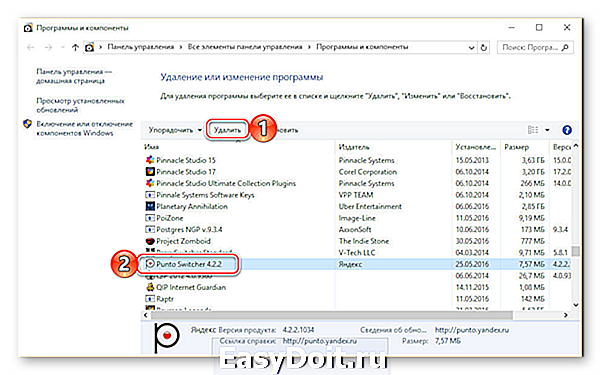Open http://punto.yandex.ru update info link

472,330
